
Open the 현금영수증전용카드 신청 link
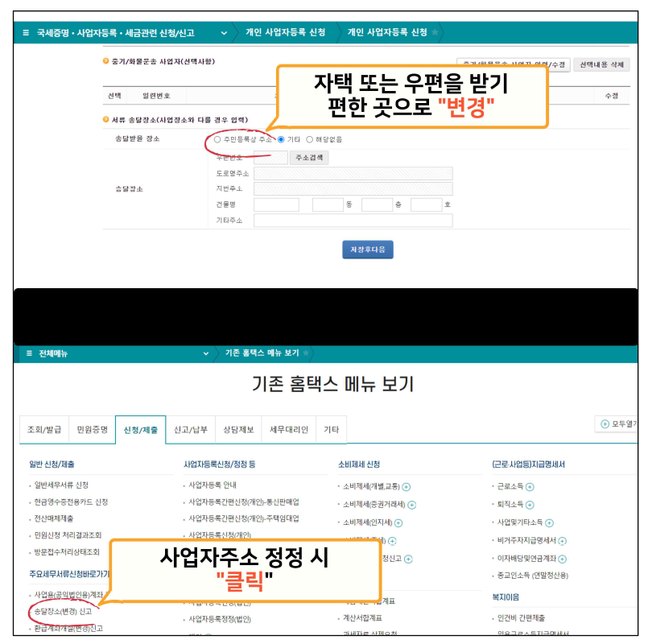71,502
